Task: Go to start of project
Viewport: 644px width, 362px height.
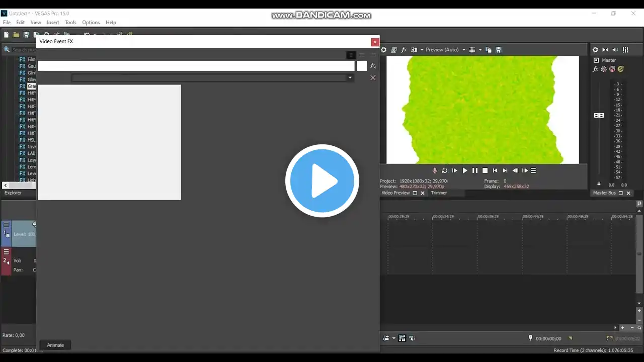Action: [x=495, y=170]
